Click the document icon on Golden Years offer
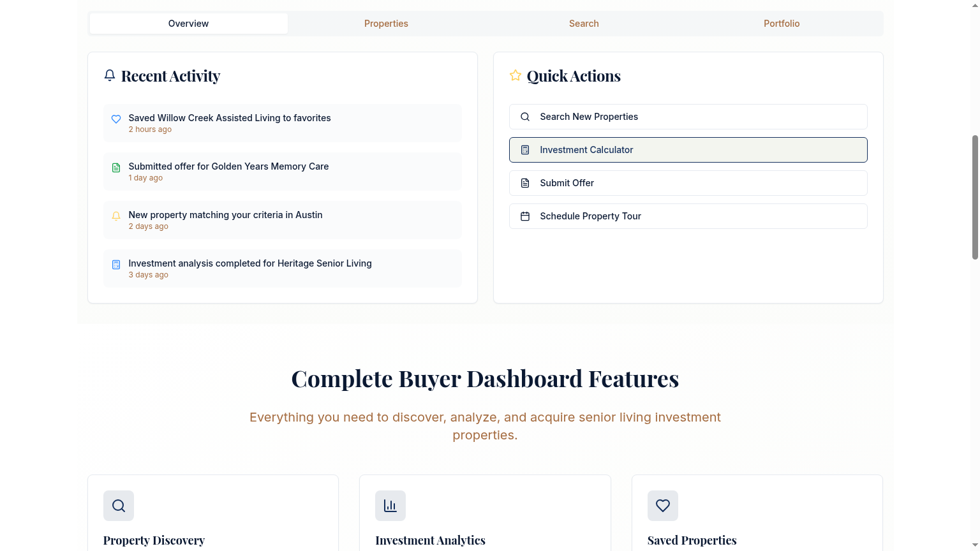This screenshot has width=980, height=551. click(x=116, y=168)
